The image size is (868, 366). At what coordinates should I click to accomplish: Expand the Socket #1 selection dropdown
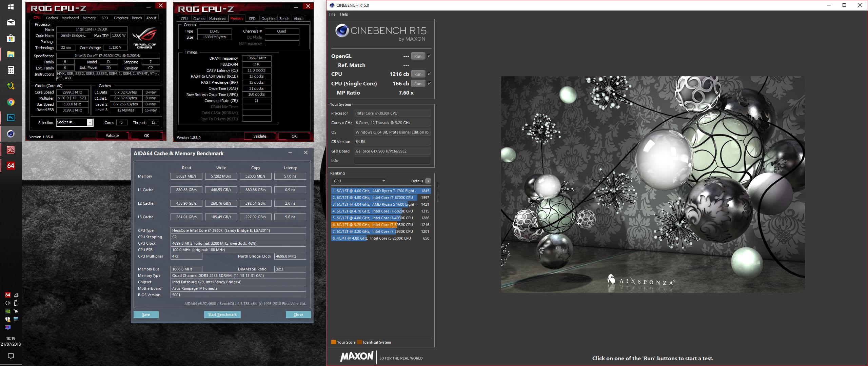click(x=90, y=123)
